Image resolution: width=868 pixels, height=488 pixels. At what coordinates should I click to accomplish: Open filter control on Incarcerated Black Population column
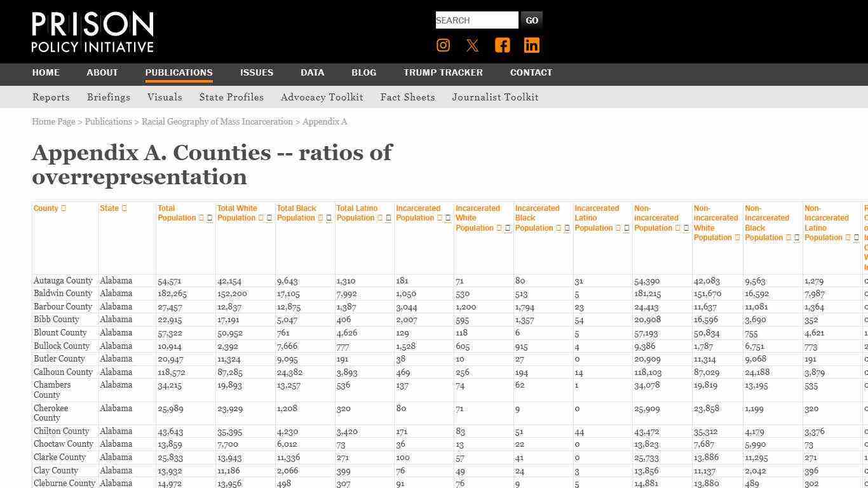pos(566,229)
